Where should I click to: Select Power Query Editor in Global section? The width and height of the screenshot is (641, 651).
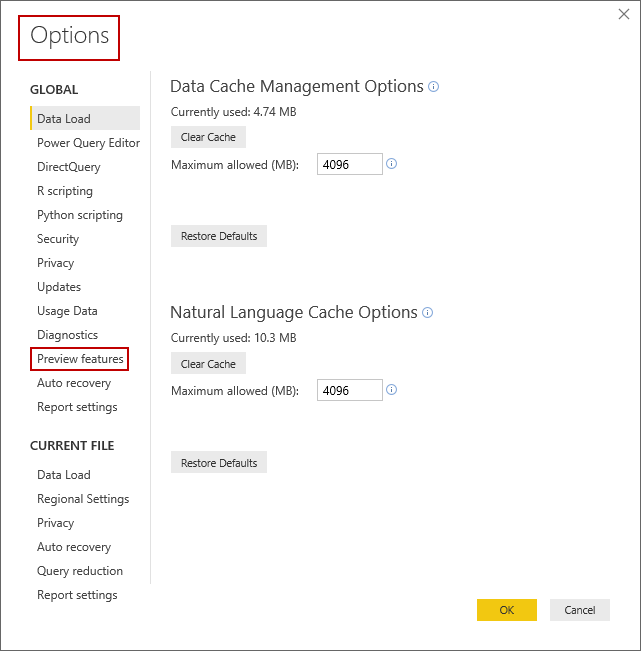[88, 143]
